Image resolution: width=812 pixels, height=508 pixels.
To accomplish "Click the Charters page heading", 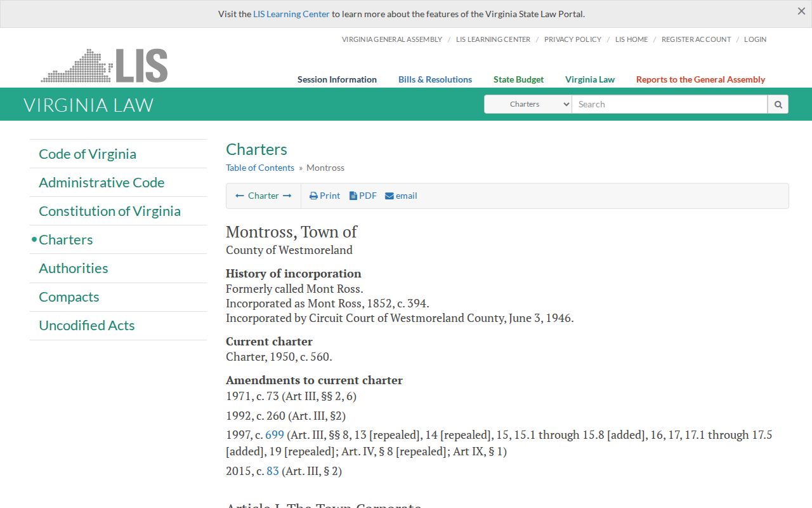I will coord(256,149).
